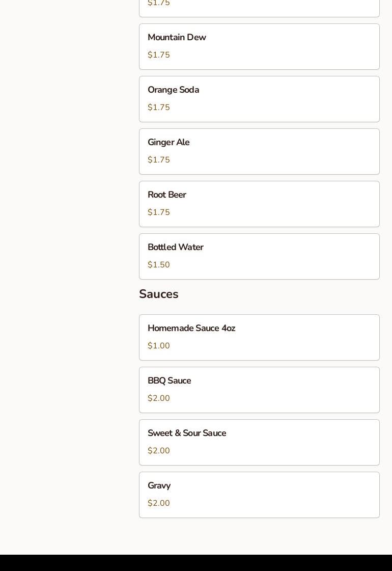The image size is (392, 571).
Task: Choose the Ginger Ale drink card
Action: 259,151
